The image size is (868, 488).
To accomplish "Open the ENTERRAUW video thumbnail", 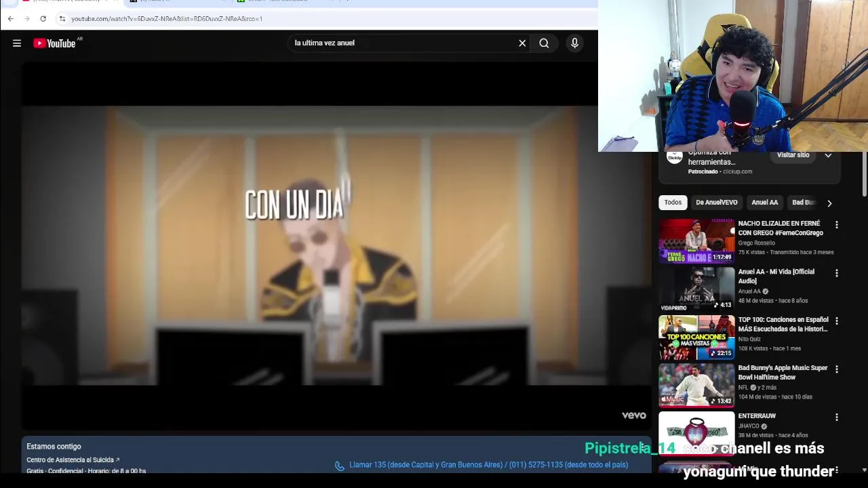I will tap(696, 433).
